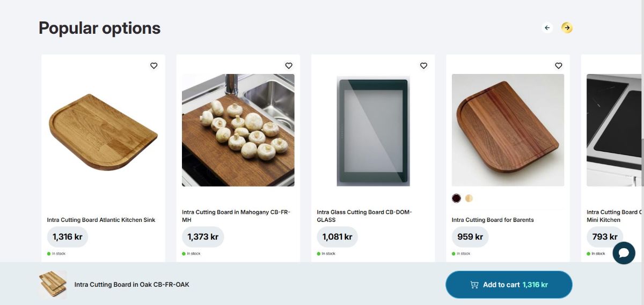Open Intra Glass Cutting Board CB-DOM-GLASS link
The height and width of the screenshot is (305, 644).
364,215
